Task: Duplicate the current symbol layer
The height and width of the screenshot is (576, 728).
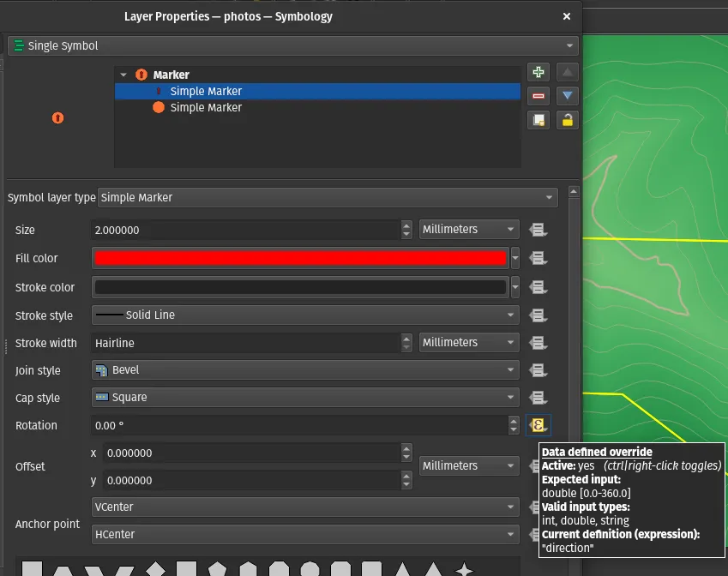Action: tap(538, 120)
